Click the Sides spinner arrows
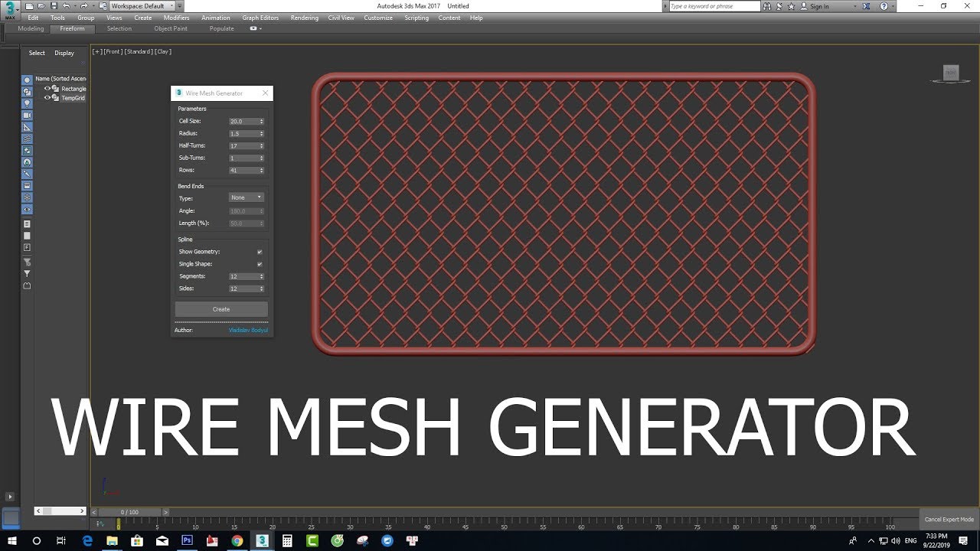The height and width of the screenshot is (551, 980). [x=261, y=289]
